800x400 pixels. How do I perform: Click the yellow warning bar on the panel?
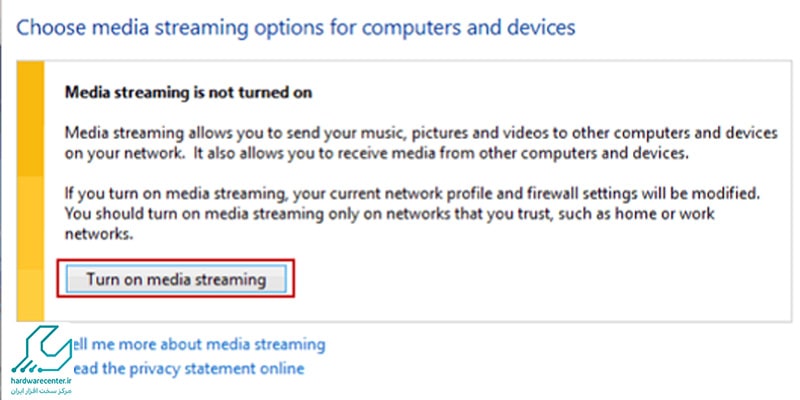coord(31,191)
